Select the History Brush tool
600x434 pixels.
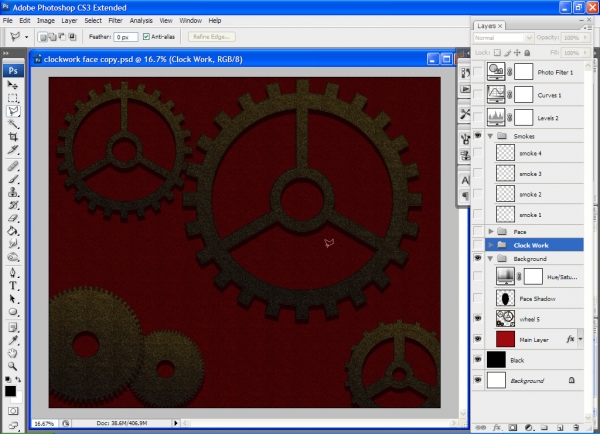tap(13, 205)
